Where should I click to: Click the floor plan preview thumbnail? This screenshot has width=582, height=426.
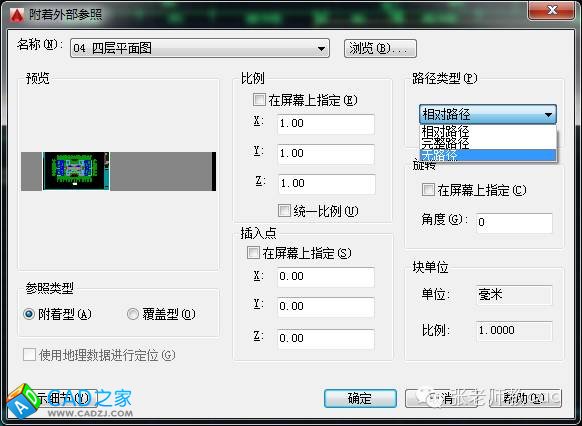(x=76, y=171)
